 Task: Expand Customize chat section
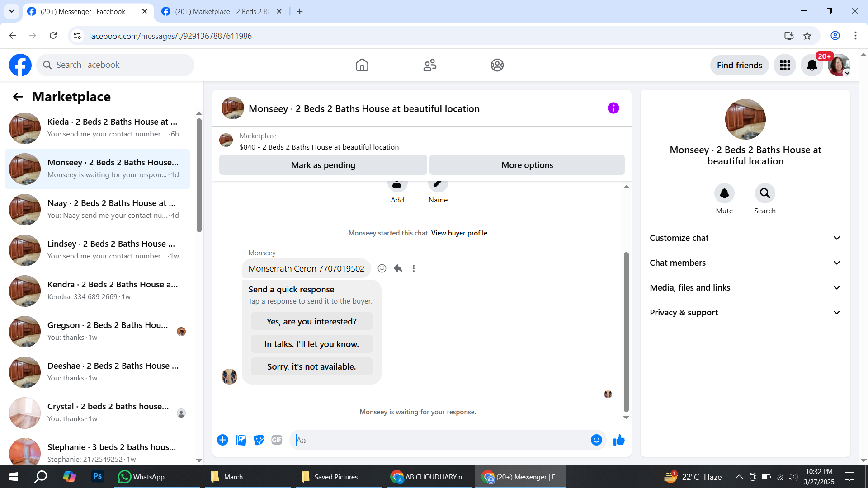pos(745,238)
